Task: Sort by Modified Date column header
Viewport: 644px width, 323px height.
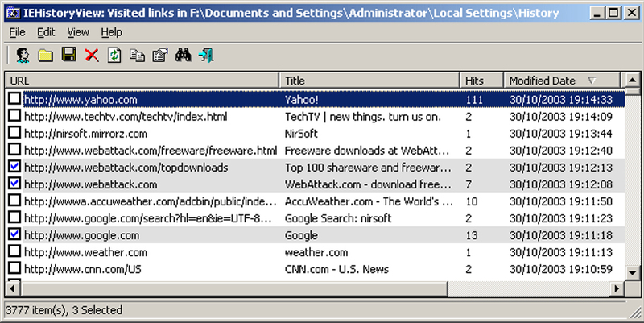Action: click(x=562, y=81)
